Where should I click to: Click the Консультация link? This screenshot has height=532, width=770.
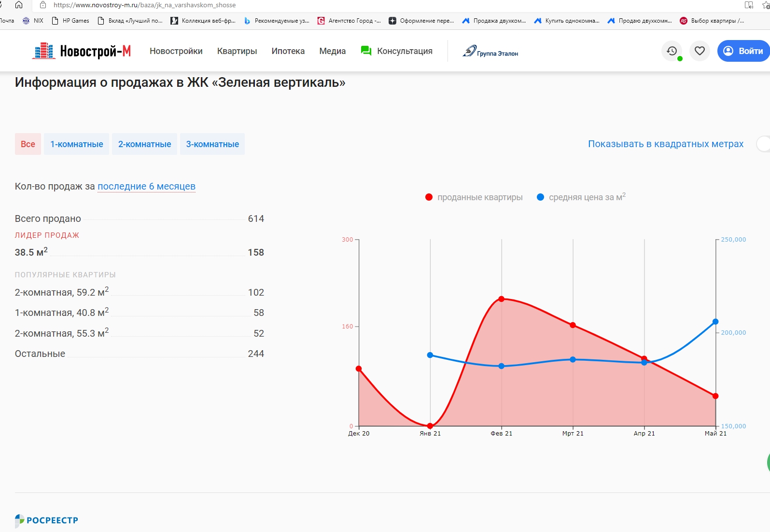pos(397,51)
